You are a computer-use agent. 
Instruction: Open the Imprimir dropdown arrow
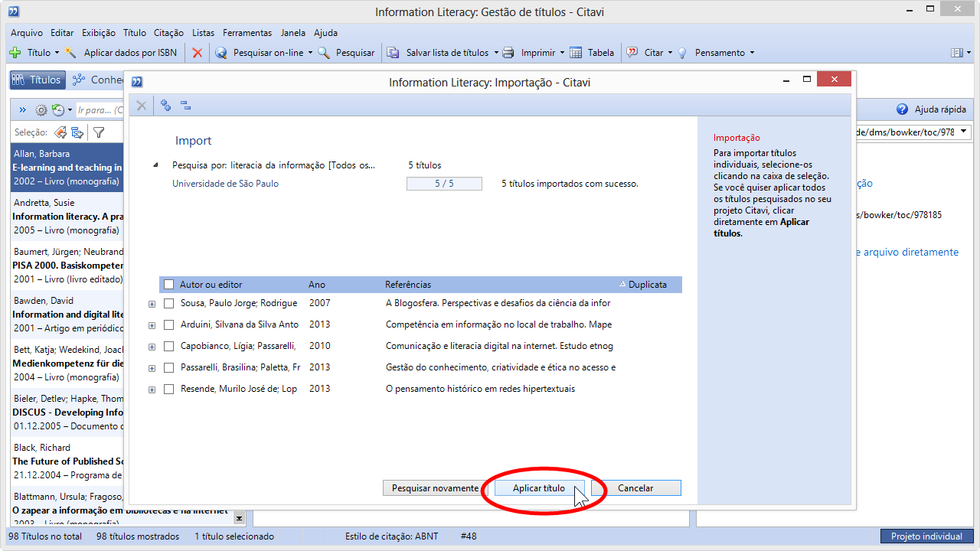[562, 53]
